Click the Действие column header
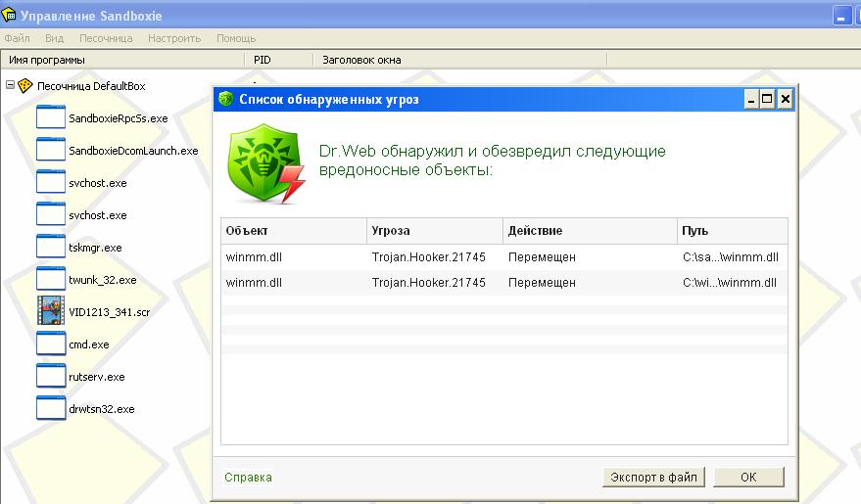This screenshot has width=861, height=504. (x=535, y=231)
